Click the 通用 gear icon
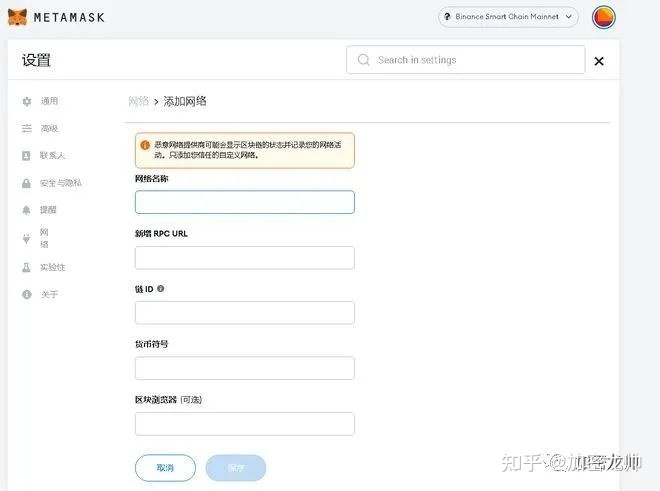 (x=27, y=101)
